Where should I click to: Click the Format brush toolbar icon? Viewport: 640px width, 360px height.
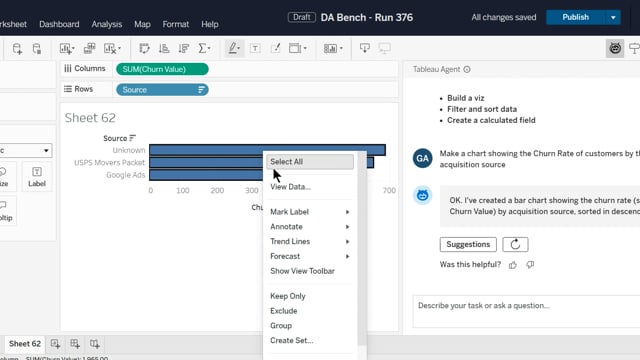click(x=276, y=49)
